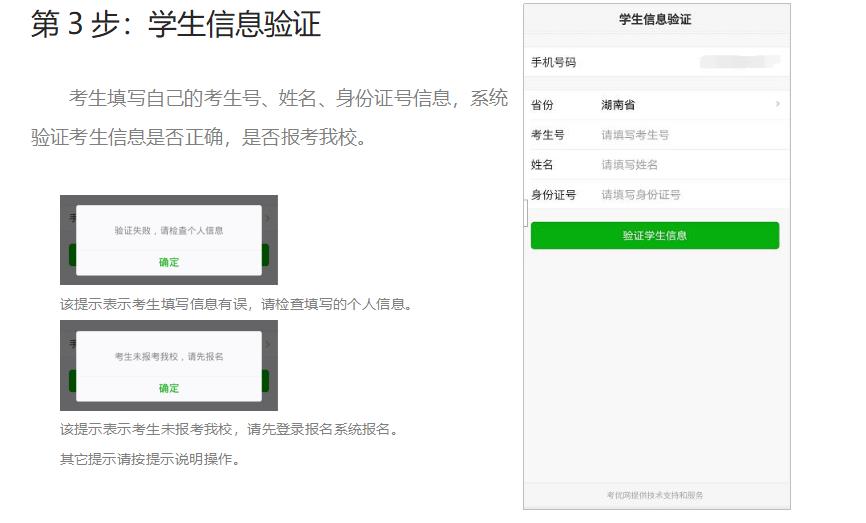866x523 pixels.
Task: Focus the 姓名 input field
Action: 680,165
